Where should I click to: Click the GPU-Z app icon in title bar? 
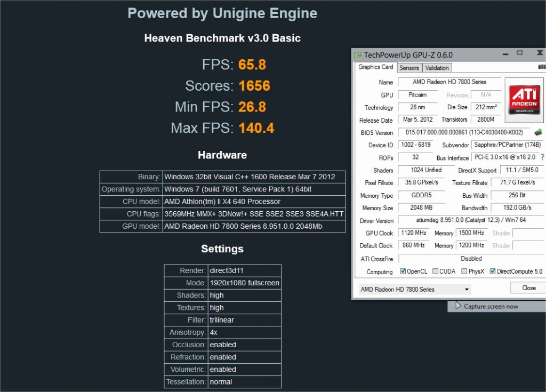point(357,55)
